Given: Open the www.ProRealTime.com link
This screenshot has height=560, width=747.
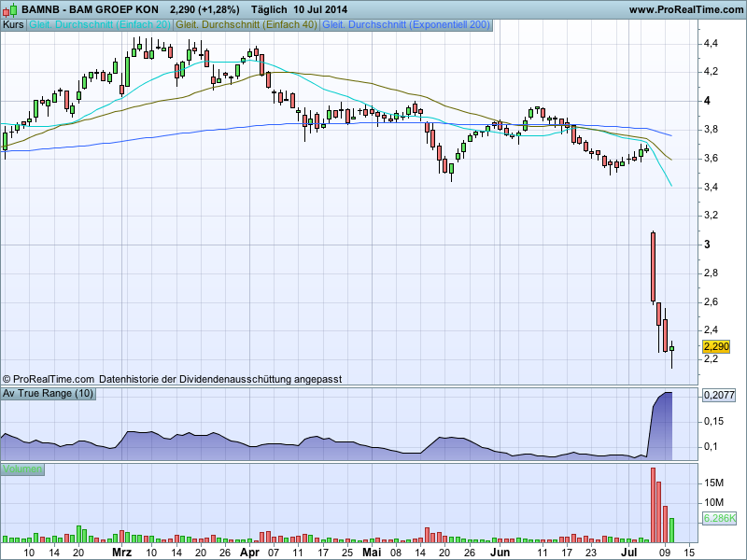Looking at the screenshot, I should [685, 9].
